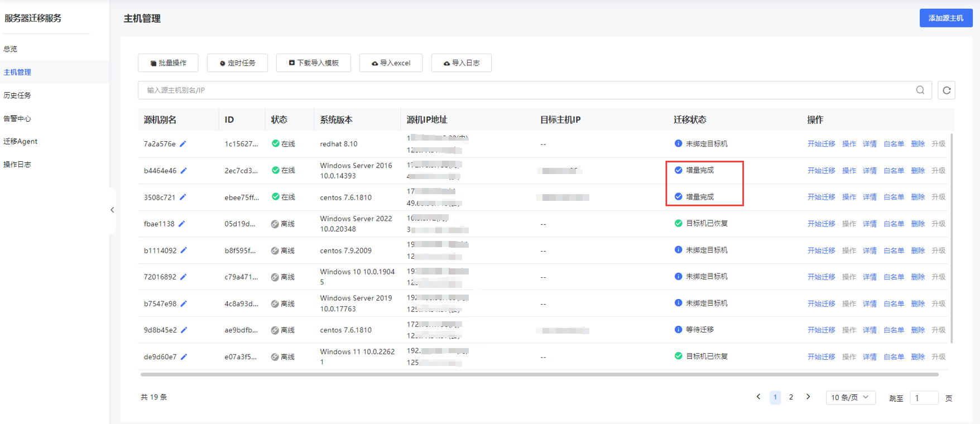
Task: Click the 批量操作 button
Action: pyautogui.click(x=168, y=63)
